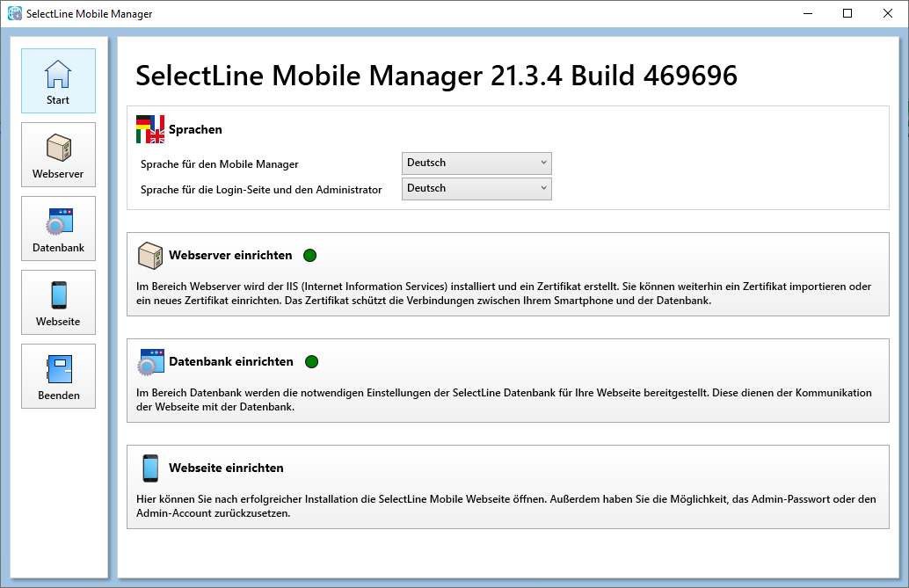Open the Webseite section in sidebar
909x588 pixels.
59,302
